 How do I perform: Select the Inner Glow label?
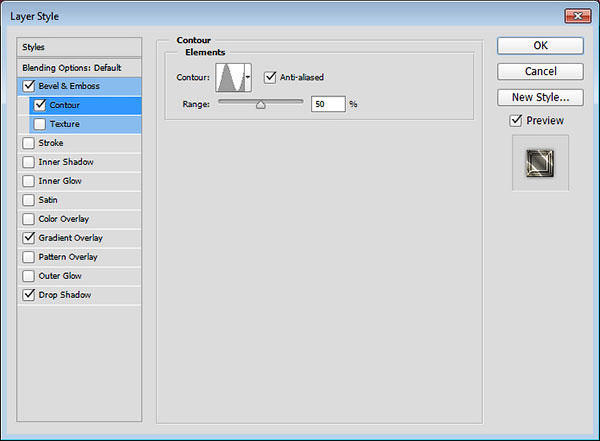[x=60, y=181]
